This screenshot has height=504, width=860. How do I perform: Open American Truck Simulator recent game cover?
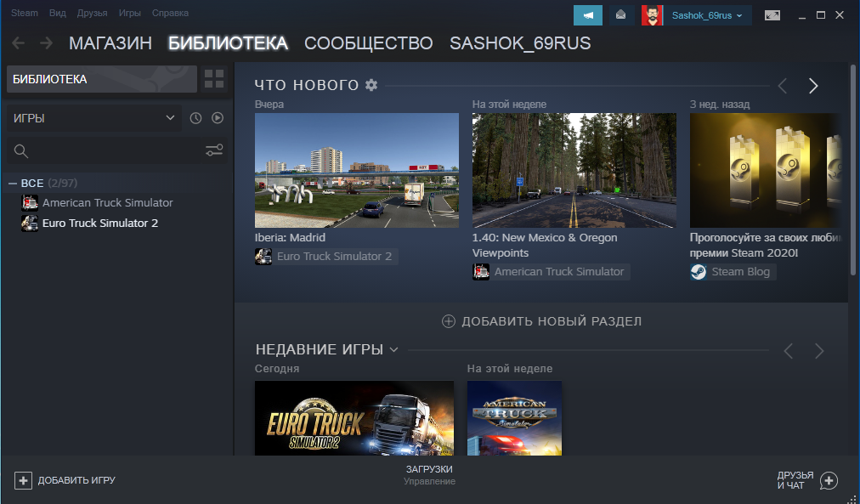click(514, 418)
